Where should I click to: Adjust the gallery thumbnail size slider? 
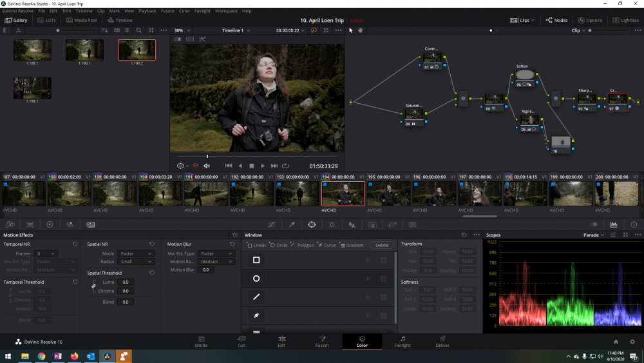59,30
